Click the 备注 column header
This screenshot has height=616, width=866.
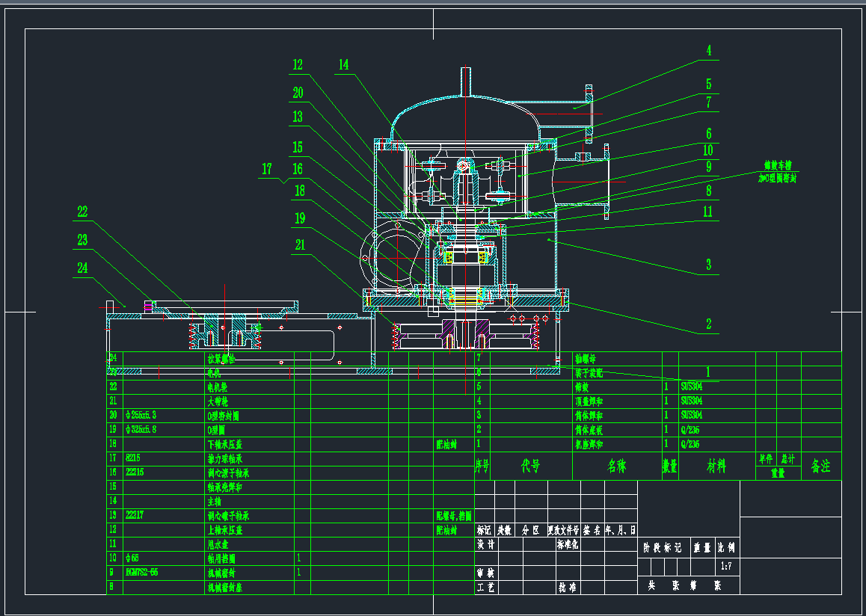[820, 466]
